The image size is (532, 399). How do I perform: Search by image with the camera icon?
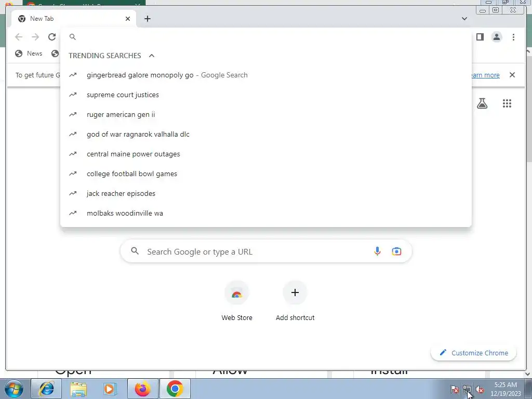coord(396,251)
